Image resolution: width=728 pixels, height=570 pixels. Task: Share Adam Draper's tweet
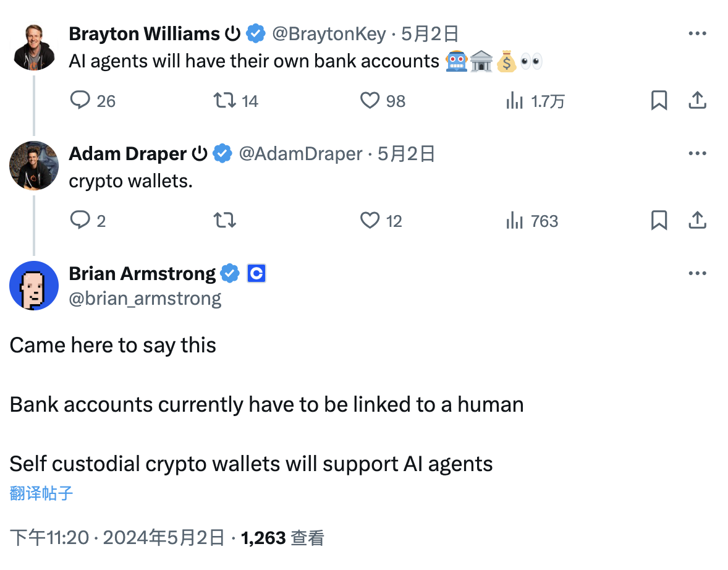[697, 220]
